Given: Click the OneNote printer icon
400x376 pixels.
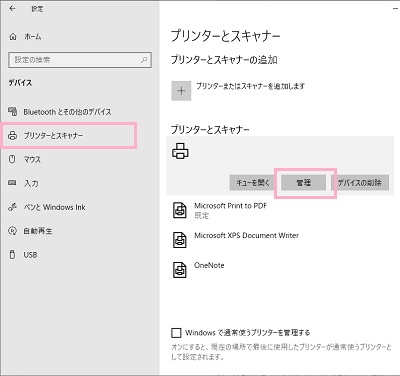Looking at the screenshot, I should pyautogui.click(x=179, y=270).
